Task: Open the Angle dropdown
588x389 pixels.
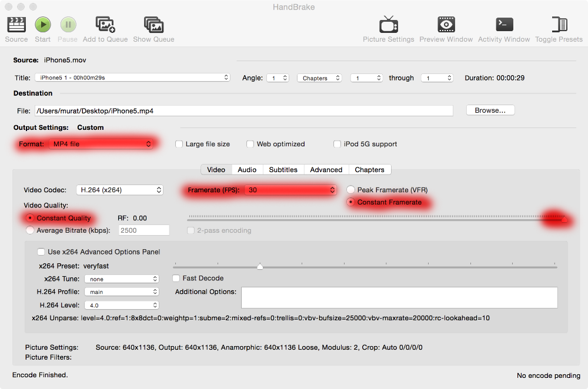Action: tap(278, 78)
